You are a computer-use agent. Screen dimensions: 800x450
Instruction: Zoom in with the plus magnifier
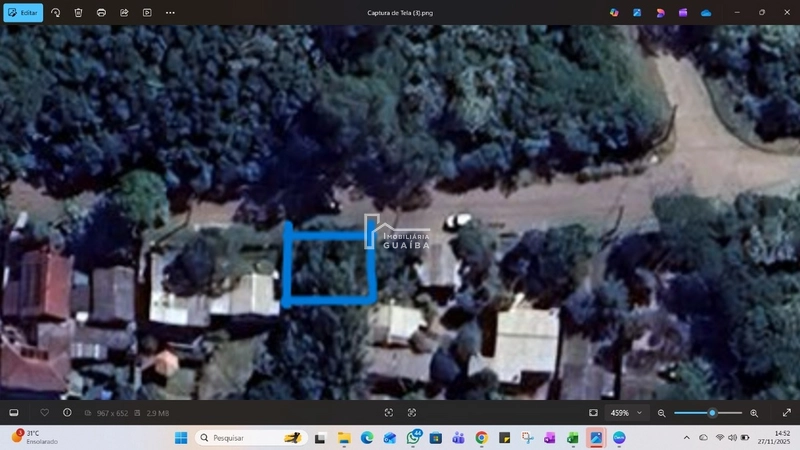point(754,413)
